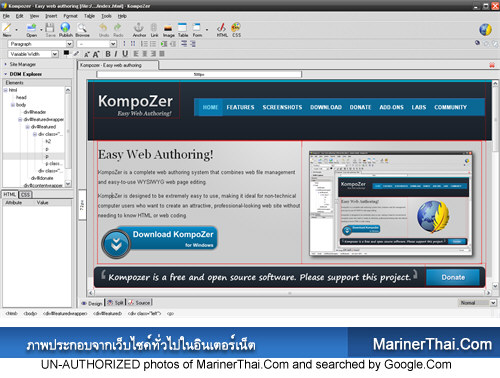The width and height of the screenshot is (500, 378).
Task: Select the divdonate node in DOM tree
Action: tap(42, 178)
